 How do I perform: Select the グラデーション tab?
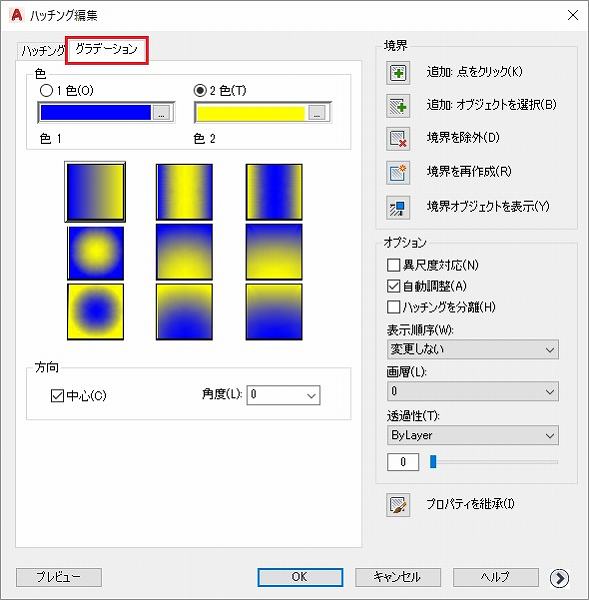[106, 49]
